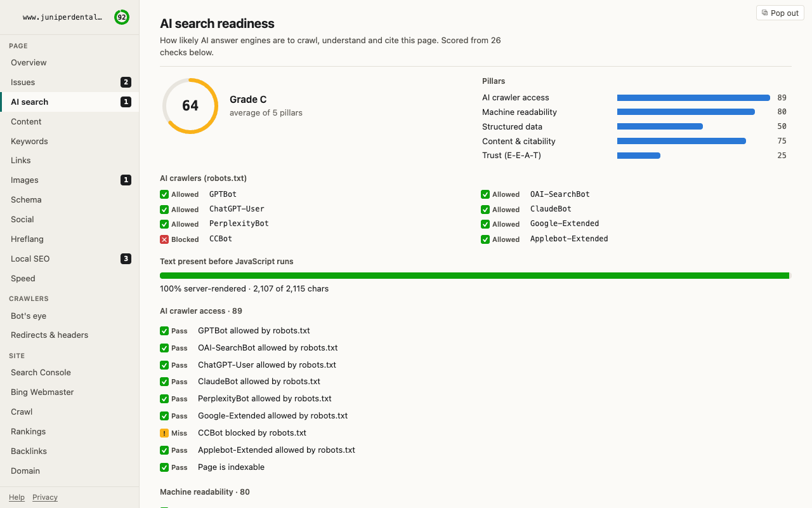Viewport: 812px width, 508px height.
Task: Open the Privacy link
Action: point(45,497)
